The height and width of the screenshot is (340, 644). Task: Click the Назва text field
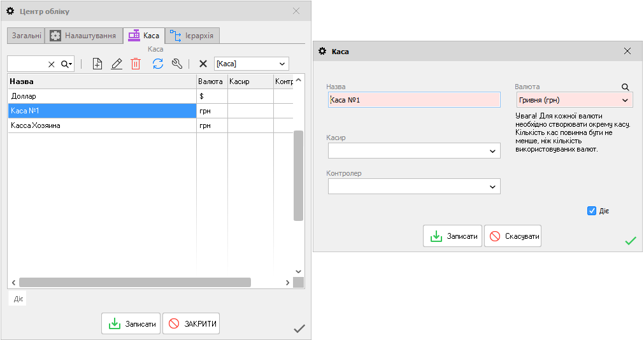(x=414, y=100)
